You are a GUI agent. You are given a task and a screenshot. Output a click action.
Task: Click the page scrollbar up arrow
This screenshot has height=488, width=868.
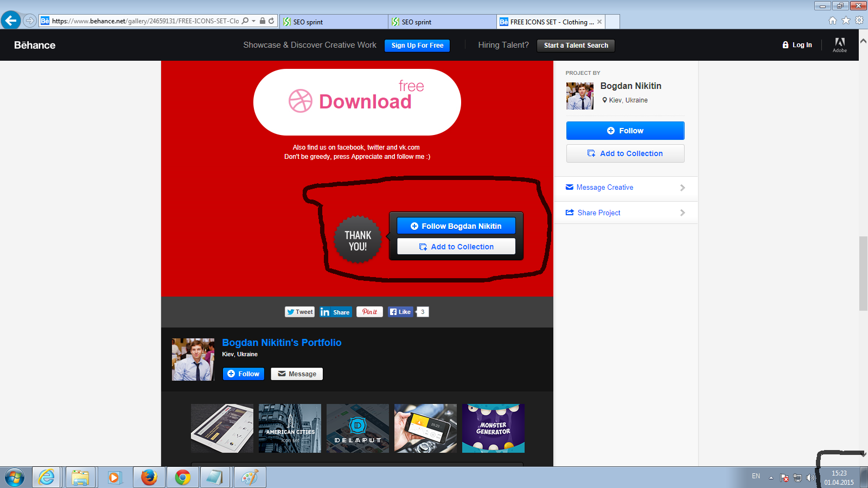[x=863, y=41]
